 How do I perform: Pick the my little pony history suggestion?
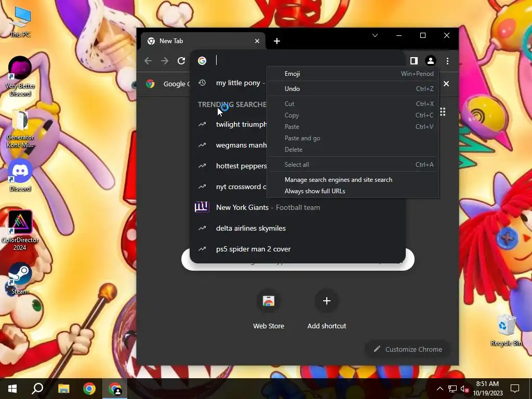coord(229,83)
